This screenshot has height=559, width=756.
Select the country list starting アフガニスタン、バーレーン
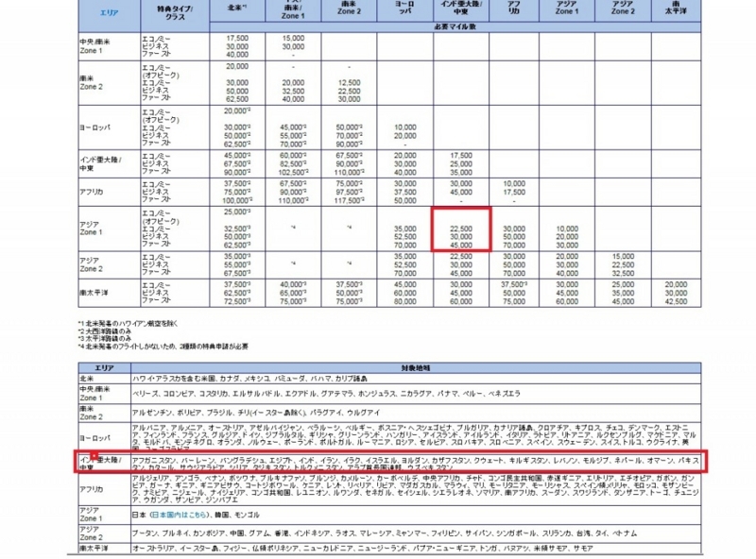point(415,463)
